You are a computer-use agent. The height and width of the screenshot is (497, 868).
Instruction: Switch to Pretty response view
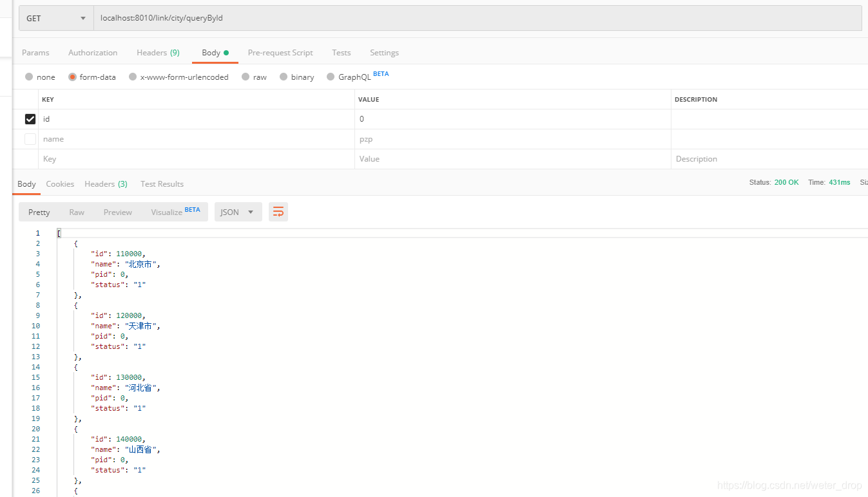click(39, 212)
